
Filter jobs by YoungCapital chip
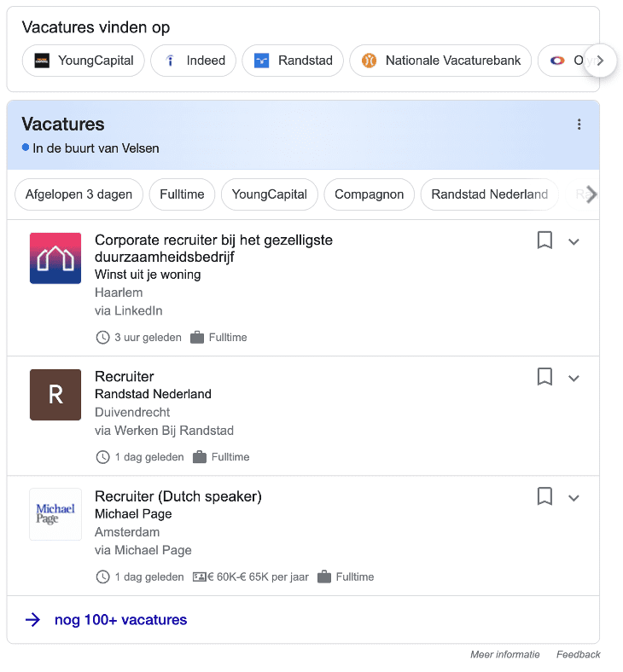point(270,194)
